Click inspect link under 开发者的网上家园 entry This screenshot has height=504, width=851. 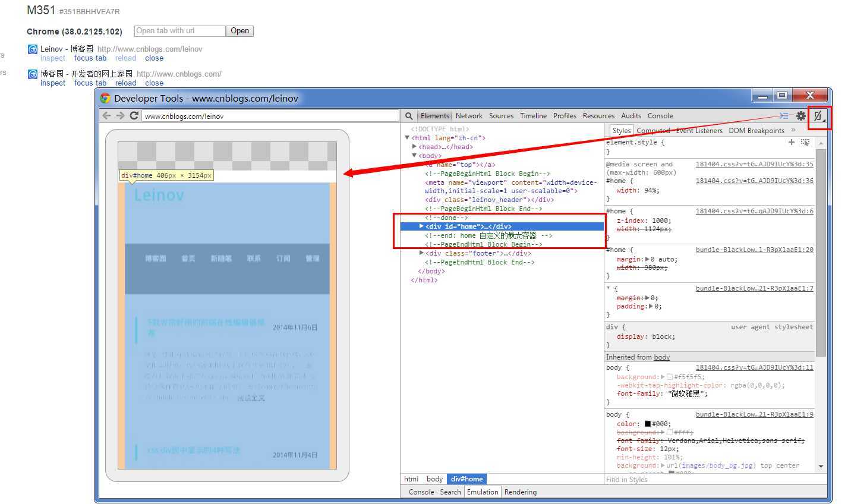53,83
